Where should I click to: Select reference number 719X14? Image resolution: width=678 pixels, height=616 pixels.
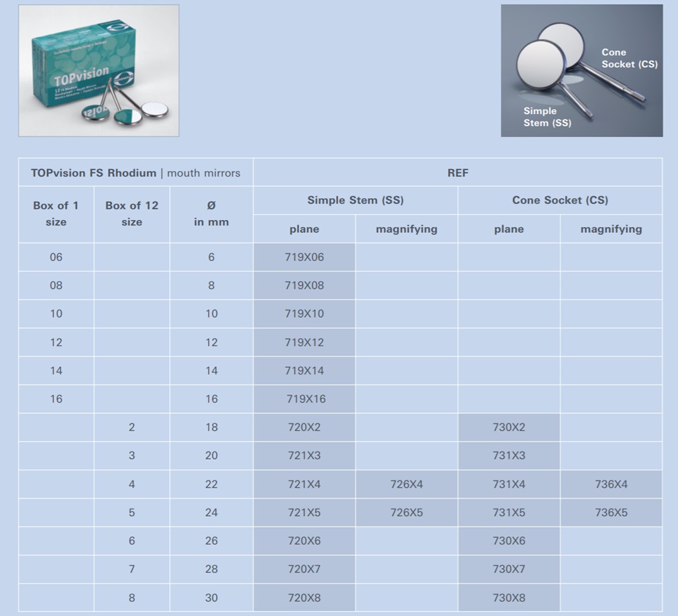(x=304, y=370)
